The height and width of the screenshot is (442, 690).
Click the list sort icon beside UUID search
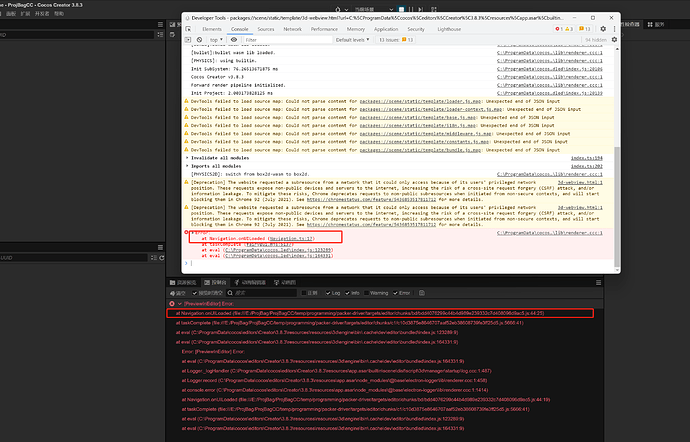[154, 258]
